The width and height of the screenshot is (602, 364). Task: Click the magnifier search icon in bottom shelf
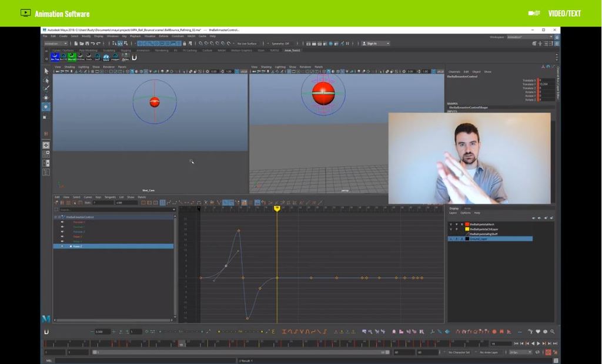553,332
